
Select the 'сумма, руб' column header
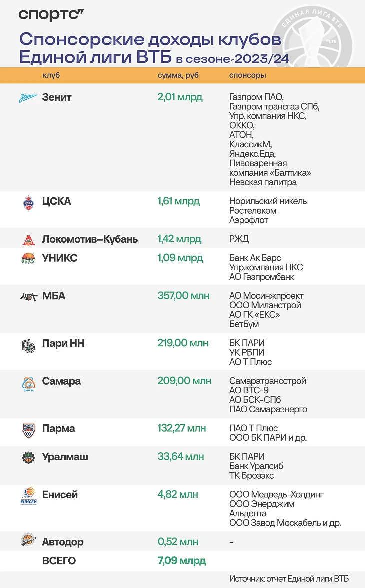[178, 75]
